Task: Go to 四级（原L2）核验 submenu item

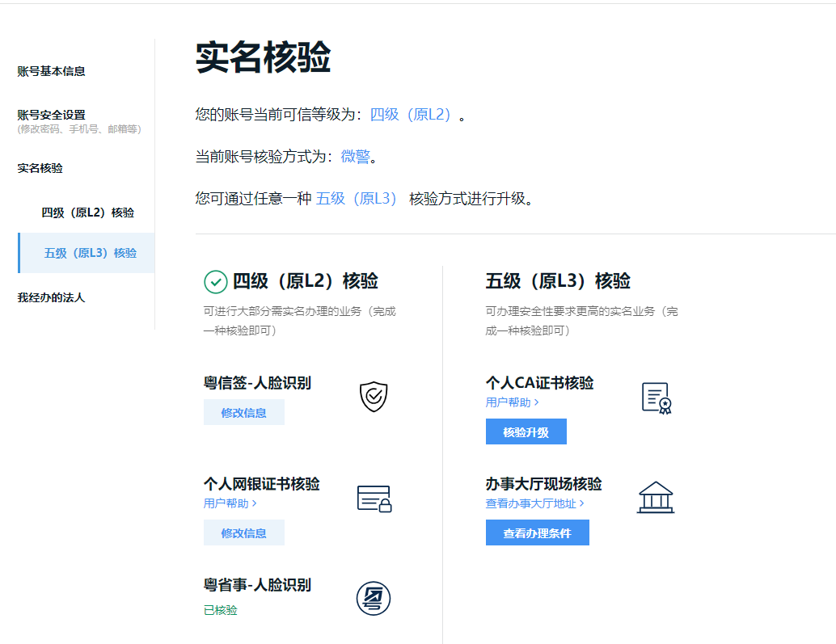Action: pos(88,213)
